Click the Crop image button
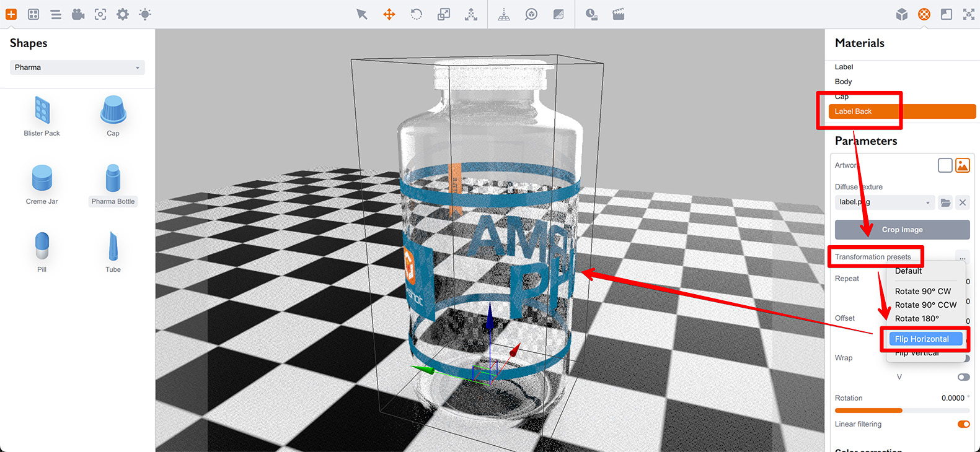Viewport: 980px width, 452px height. (x=902, y=230)
